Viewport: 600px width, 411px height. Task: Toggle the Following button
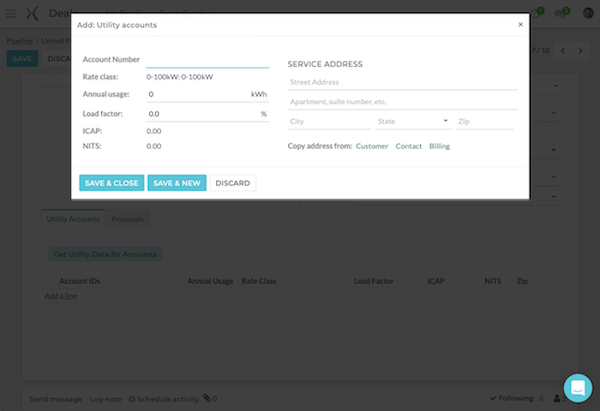click(x=512, y=398)
